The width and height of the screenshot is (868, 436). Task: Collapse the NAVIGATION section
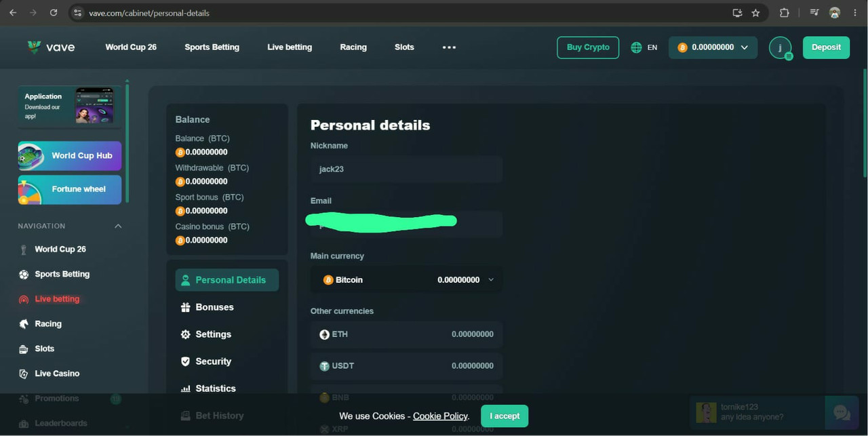click(x=118, y=226)
